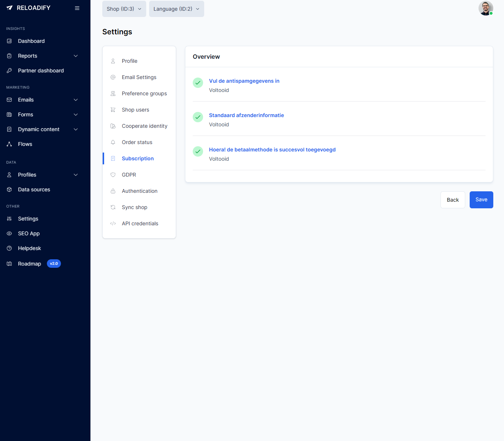Expand the Reports section chevron

(76, 56)
